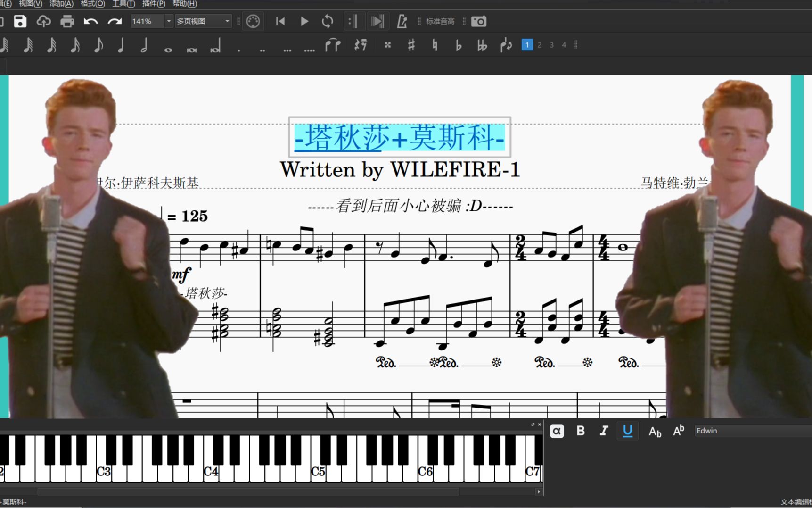Select the 16th note duration

click(75, 45)
